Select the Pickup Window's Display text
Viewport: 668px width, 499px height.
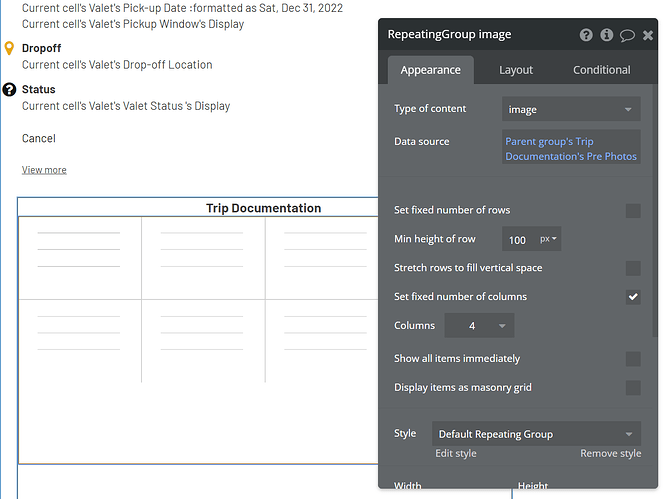(x=133, y=24)
